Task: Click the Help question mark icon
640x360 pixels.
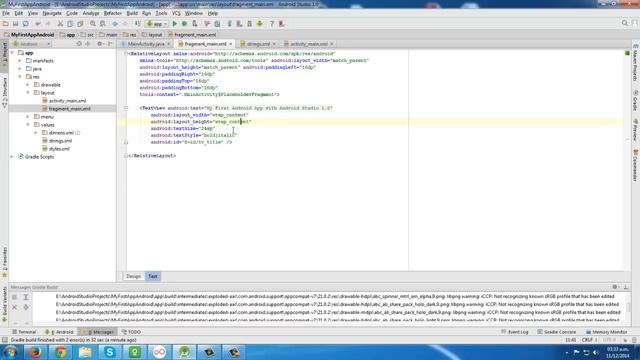Action: tap(271, 24)
